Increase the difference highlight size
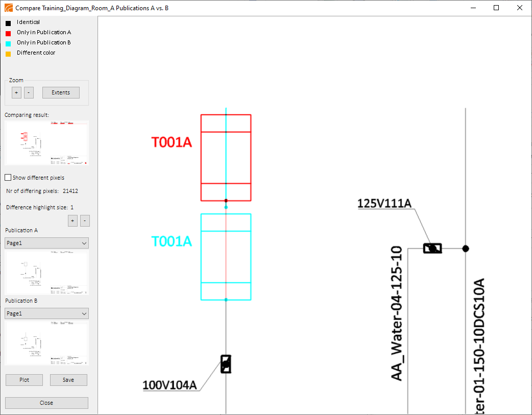The width and height of the screenshot is (532, 415). point(72,221)
